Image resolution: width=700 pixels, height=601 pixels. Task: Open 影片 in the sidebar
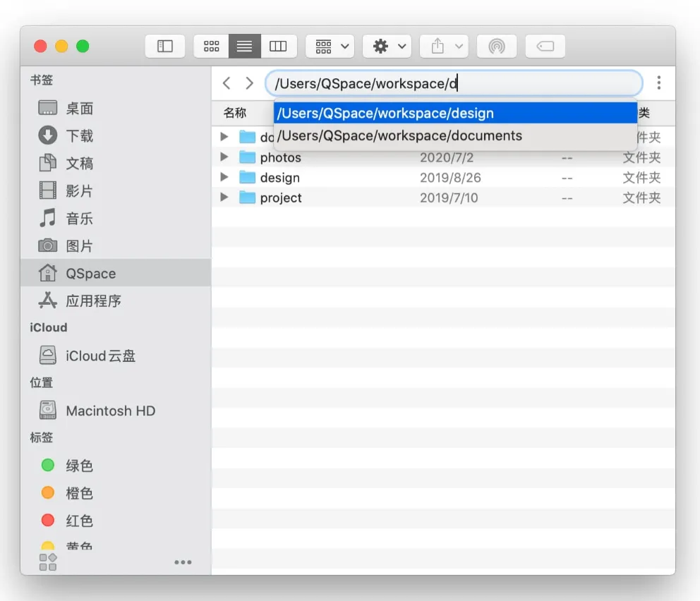(x=116, y=190)
